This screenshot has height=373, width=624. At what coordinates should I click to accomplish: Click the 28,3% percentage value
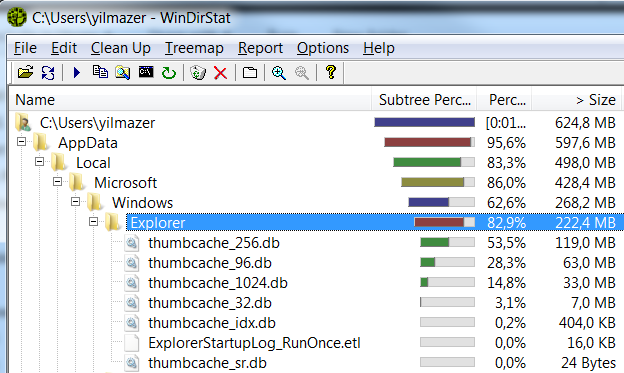pyautogui.click(x=506, y=263)
